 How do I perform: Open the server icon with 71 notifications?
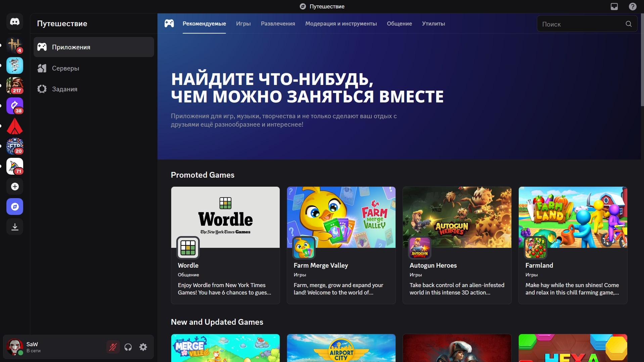(x=15, y=166)
